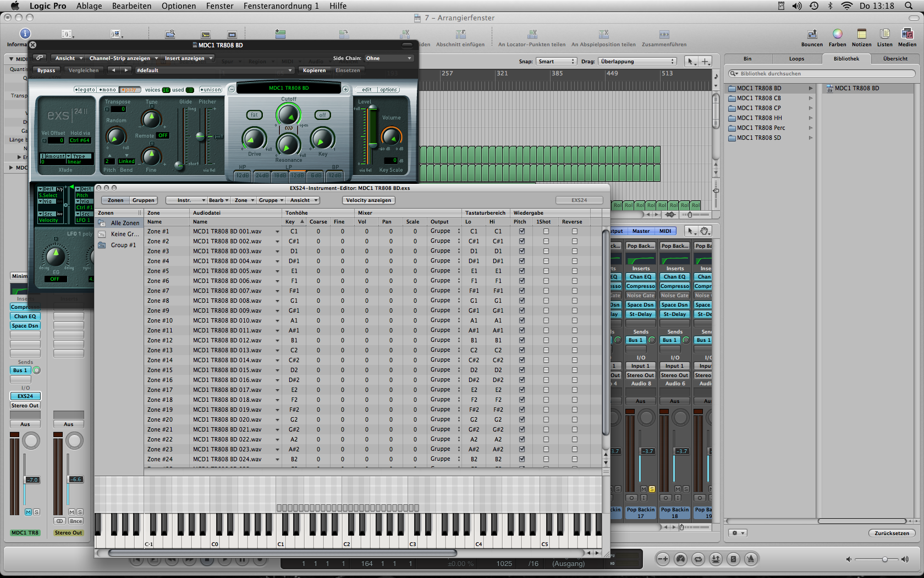Image resolution: width=924 pixels, height=578 pixels.
Task: Open the #default preset dropdown
Action: point(214,70)
